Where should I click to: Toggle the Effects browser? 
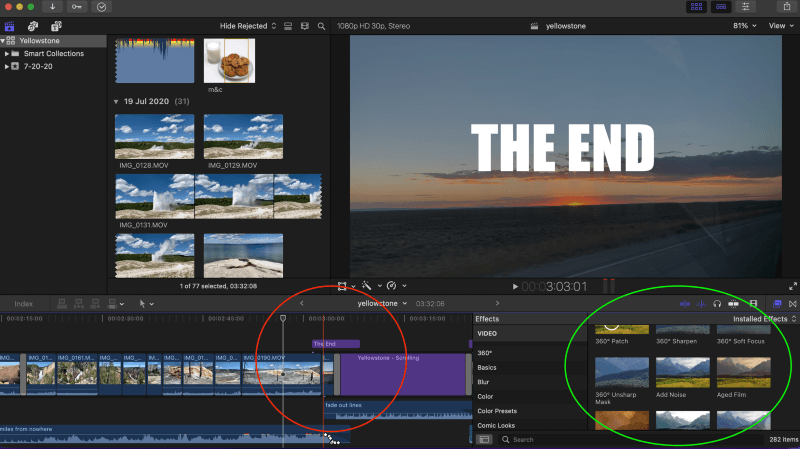tap(777, 304)
